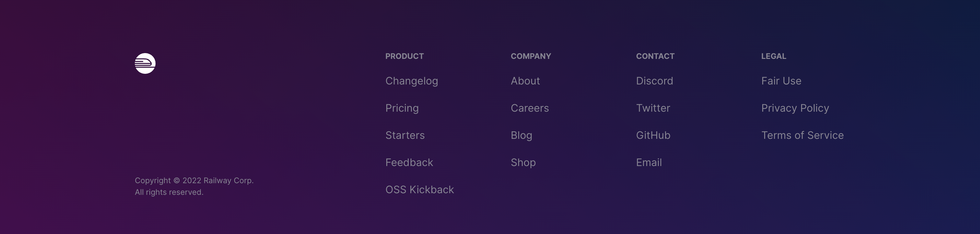Open the OSS Kickback page
The height and width of the screenshot is (234, 980).
click(x=419, y=190)
